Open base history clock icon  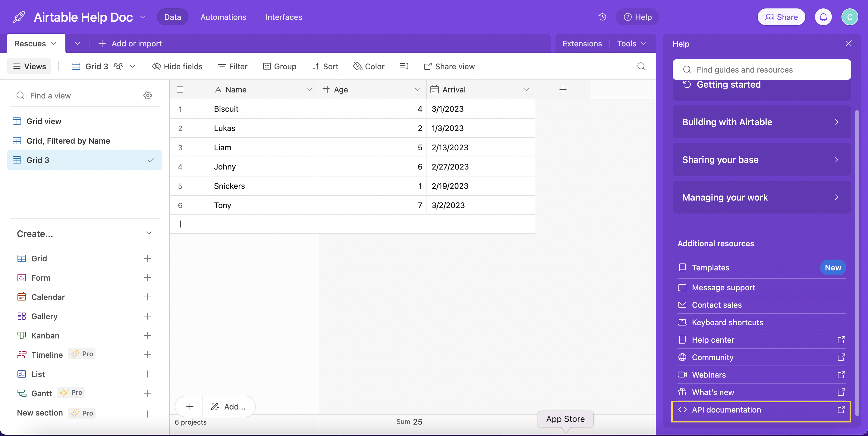coord(602,17)
